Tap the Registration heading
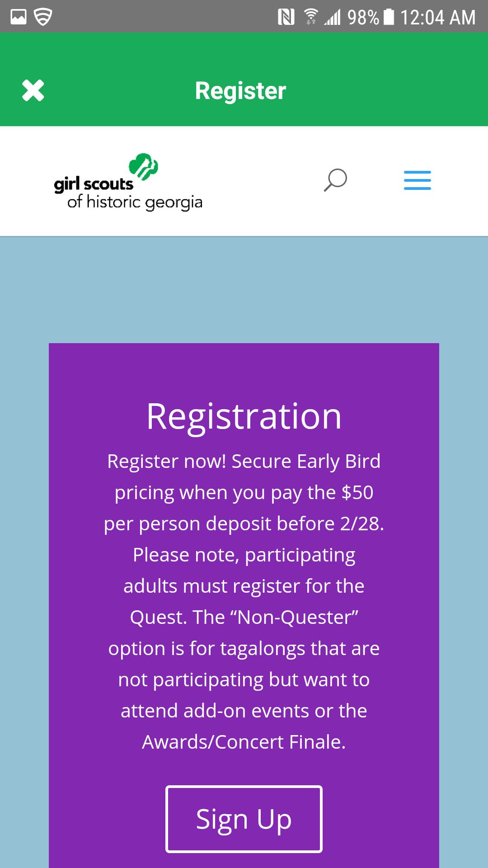This screenshot has height=868, width=488. pyautogui.click(x=244, y=416)
